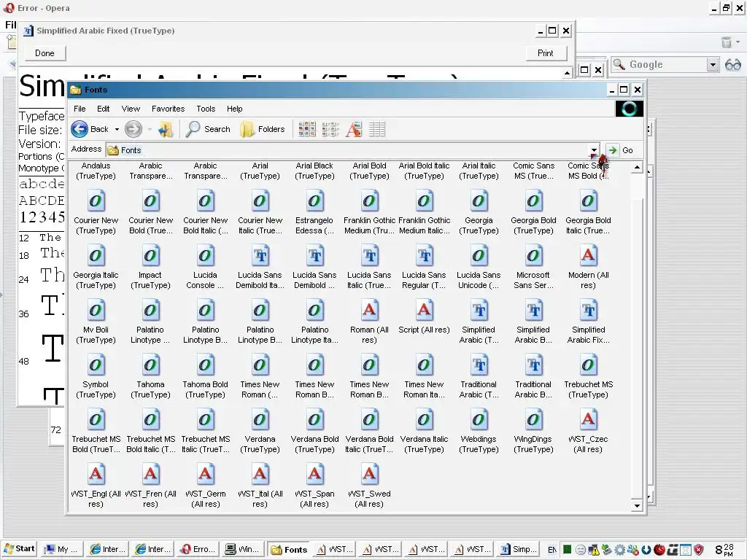Select Traditional Arabic Bold font icon
This screenshot has height=560, width=747.
click(x=533, y=365)
